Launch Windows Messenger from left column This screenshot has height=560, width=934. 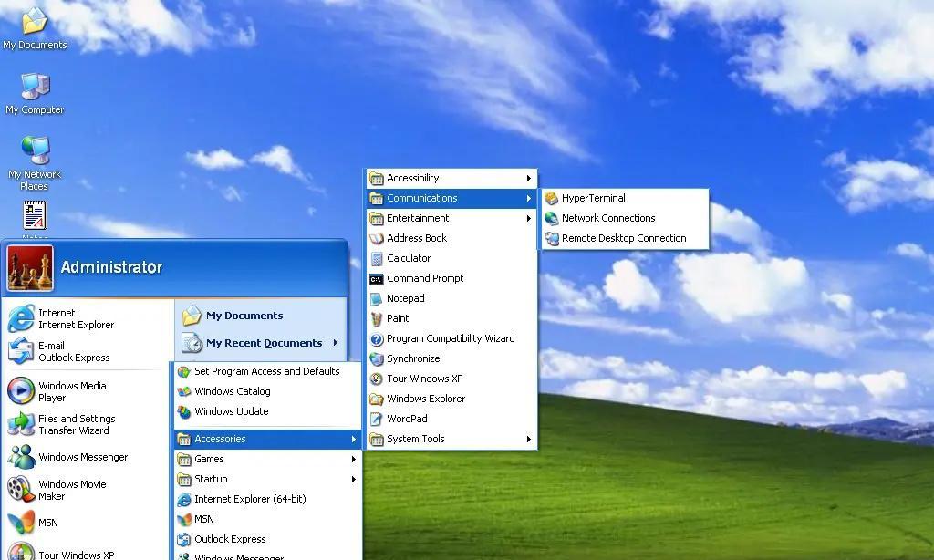pos(83,457)
